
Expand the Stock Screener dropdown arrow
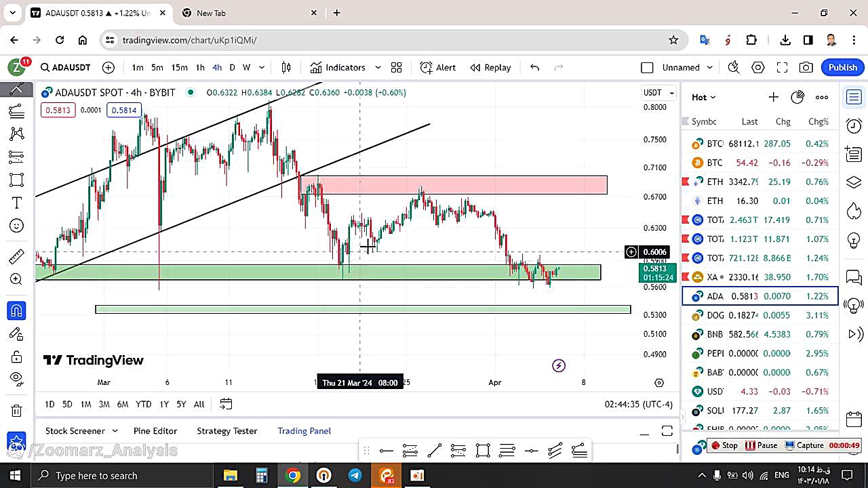(x=115, y=431)
